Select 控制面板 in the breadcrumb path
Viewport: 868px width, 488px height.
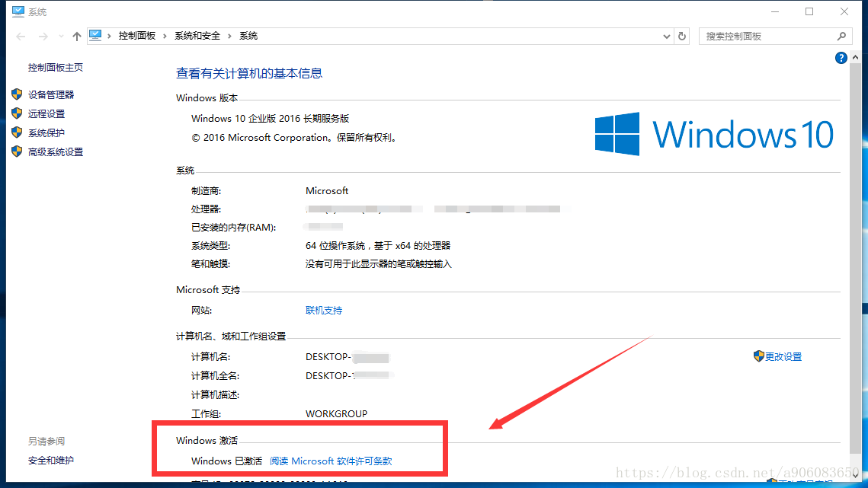pyautogui.click(x=136, y=36)
